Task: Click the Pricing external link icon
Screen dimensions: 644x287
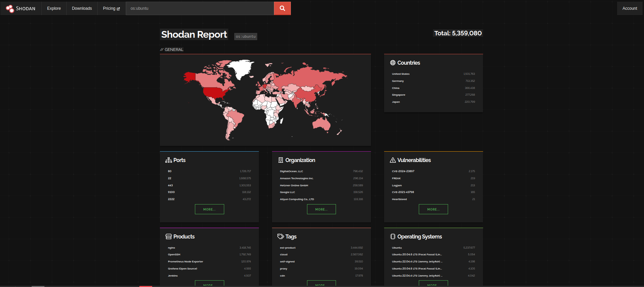Action: [118, 9]
